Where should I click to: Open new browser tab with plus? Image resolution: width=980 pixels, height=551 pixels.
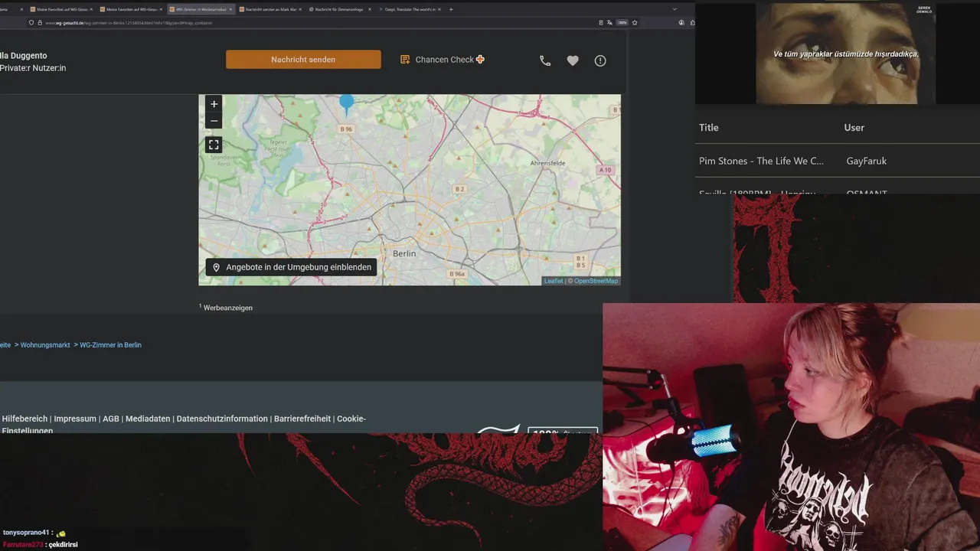coord(451,9)
